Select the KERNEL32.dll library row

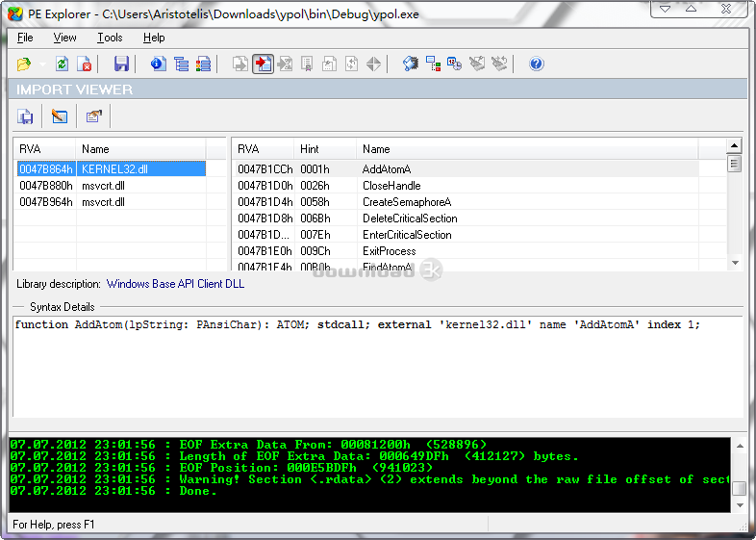(112, 168)
